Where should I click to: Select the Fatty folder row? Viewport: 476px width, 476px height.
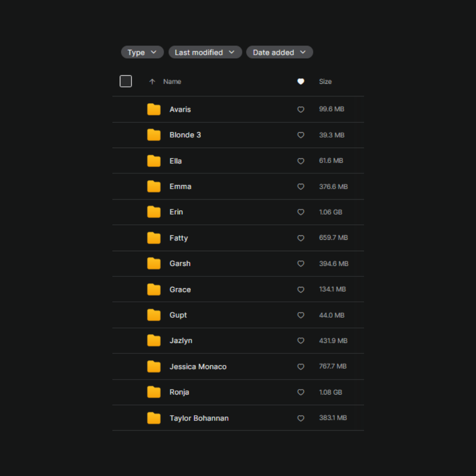pos(238,238)
